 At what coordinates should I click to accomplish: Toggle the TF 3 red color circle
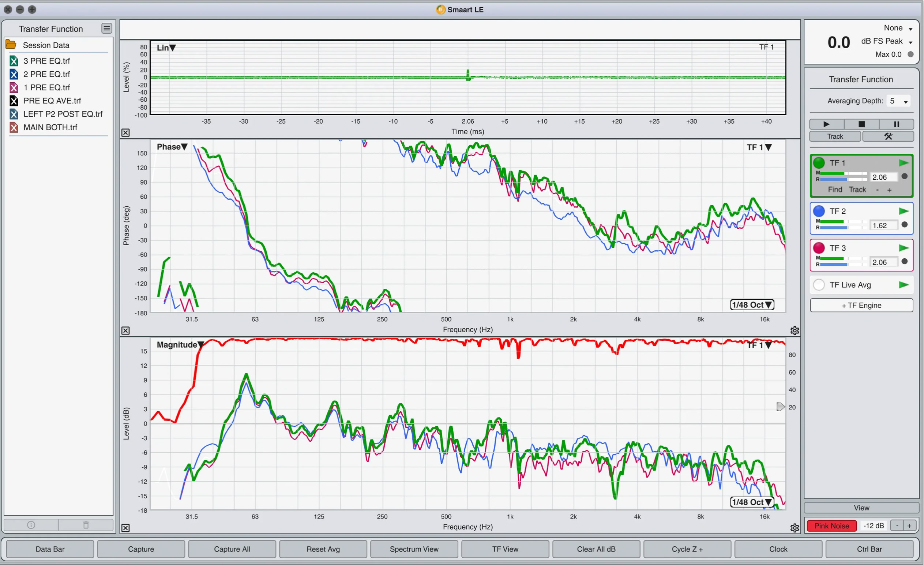click(x=819, y=248)
